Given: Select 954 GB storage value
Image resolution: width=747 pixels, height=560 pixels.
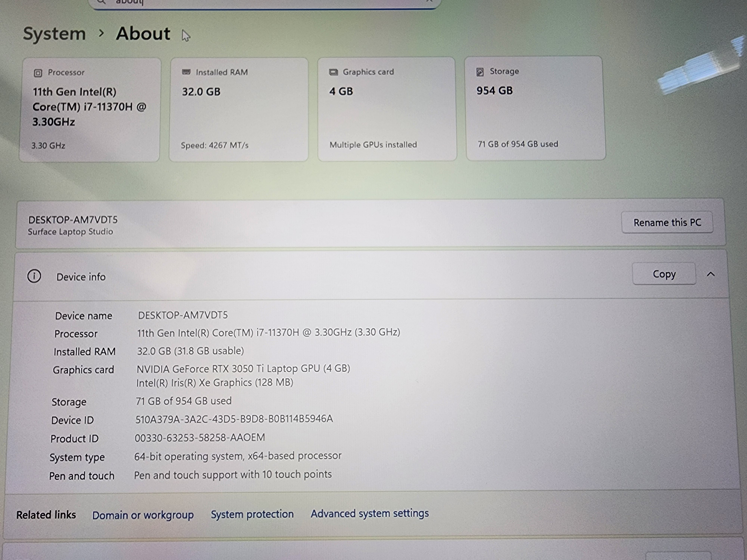Looking at the screenshot, I should point(494,91).
